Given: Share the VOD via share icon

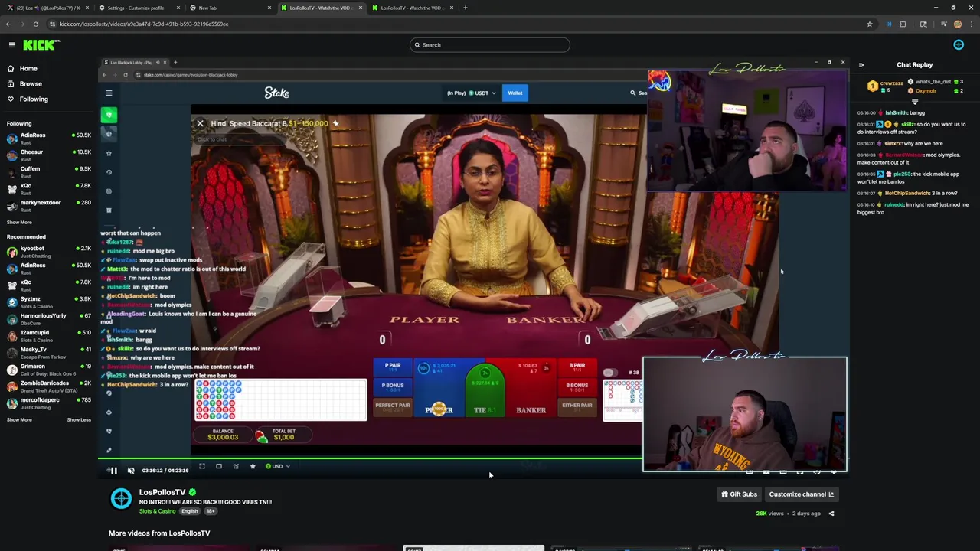Looking at the screenshot, I should (831, 514).
